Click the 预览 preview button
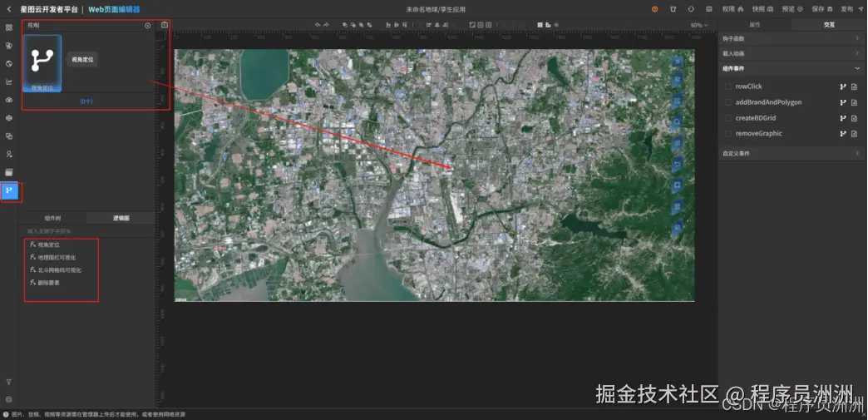 point(792,9)
